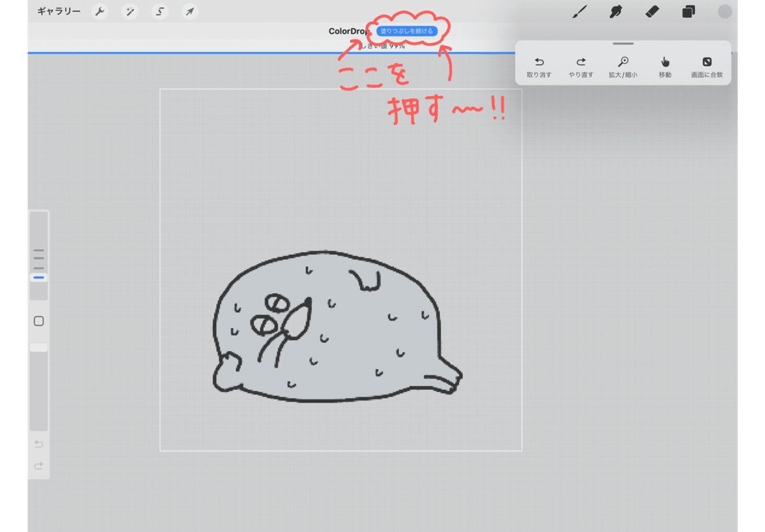Image resolution: width=765 pixels, height=532 pixels.
Task: Open the Adjustments magic wand menu
Action: coord(130,11)
